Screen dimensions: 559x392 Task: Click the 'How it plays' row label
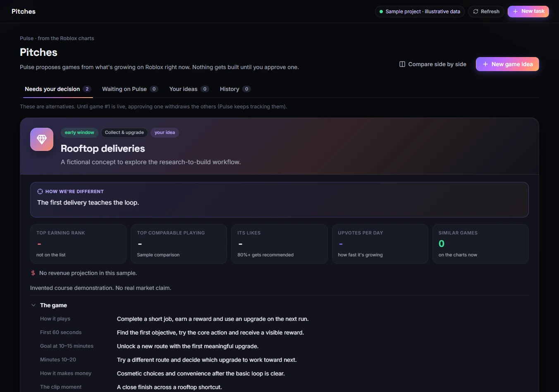pyautogui.click(x=55, y=319)
